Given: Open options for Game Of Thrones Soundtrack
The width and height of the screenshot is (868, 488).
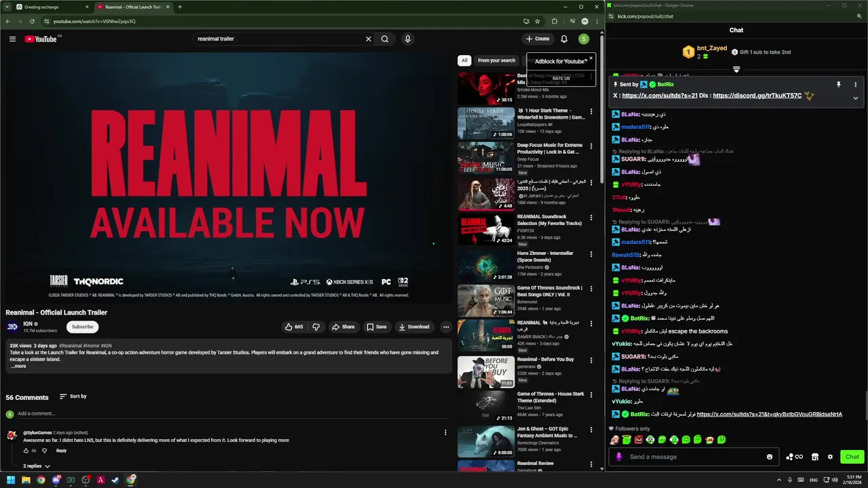Looking at the screenshot, I should (591, 289).
